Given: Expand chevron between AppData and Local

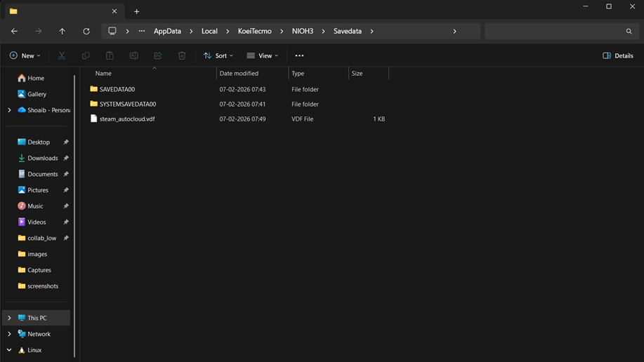Looking at the screenshot, I should click(191, 31).
